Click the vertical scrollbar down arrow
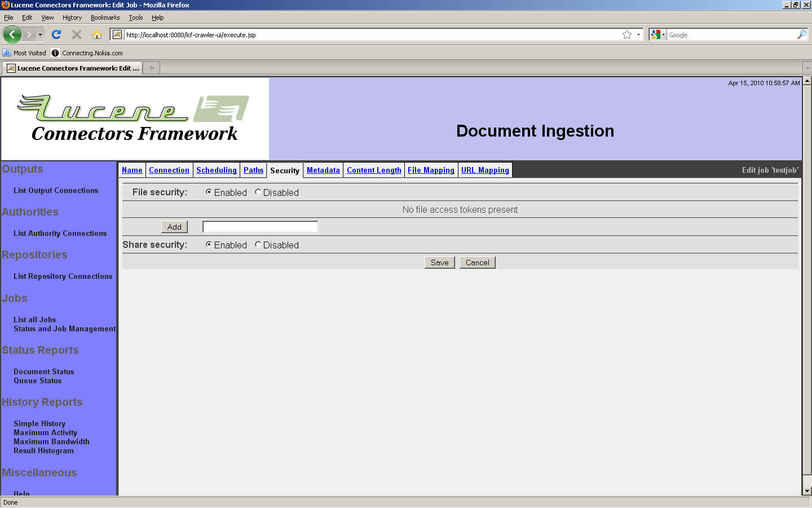 click(807, 491)
